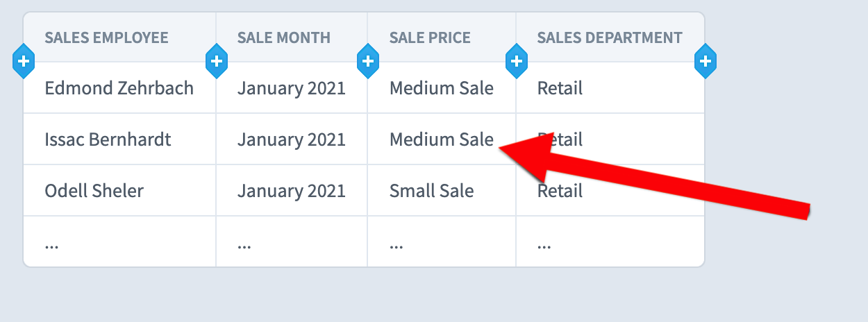Click Retail in Edmond Zehrbach's row

[x=560, y=88]
